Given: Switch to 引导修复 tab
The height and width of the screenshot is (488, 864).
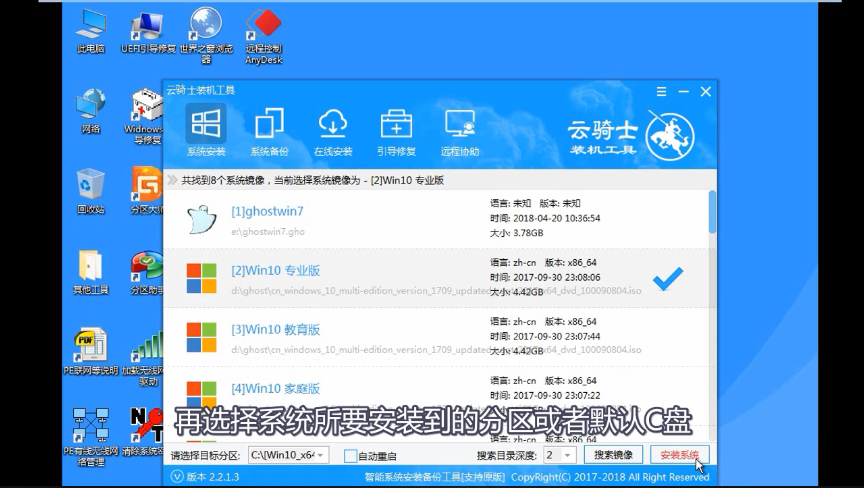Looking at the screenshot, I should pos(396,132).
